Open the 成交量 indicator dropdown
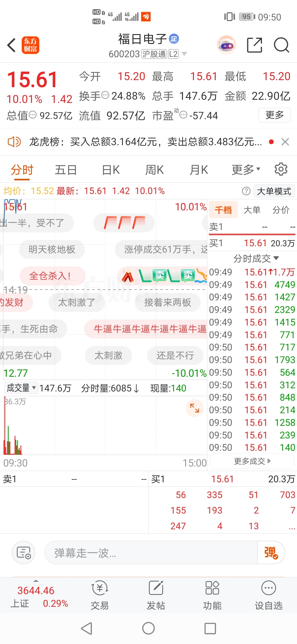The width and height of the screenshot is (297, 644). (21, 388)
